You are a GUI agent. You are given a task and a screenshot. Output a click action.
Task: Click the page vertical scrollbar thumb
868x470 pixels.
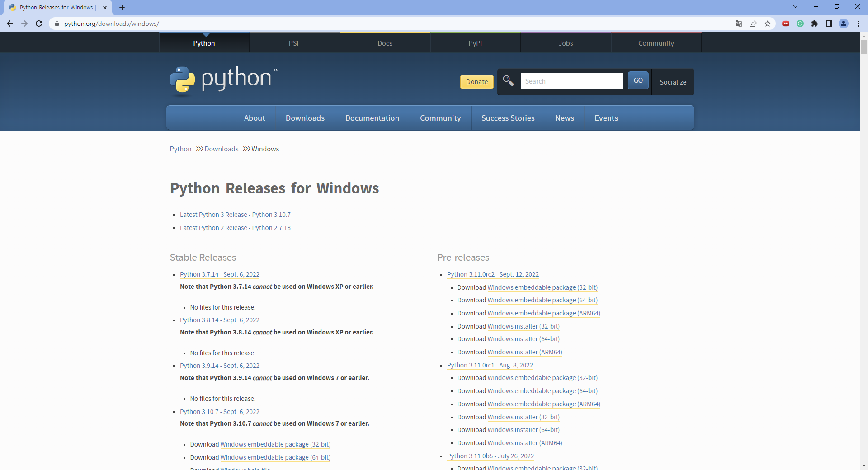point(864,47)
